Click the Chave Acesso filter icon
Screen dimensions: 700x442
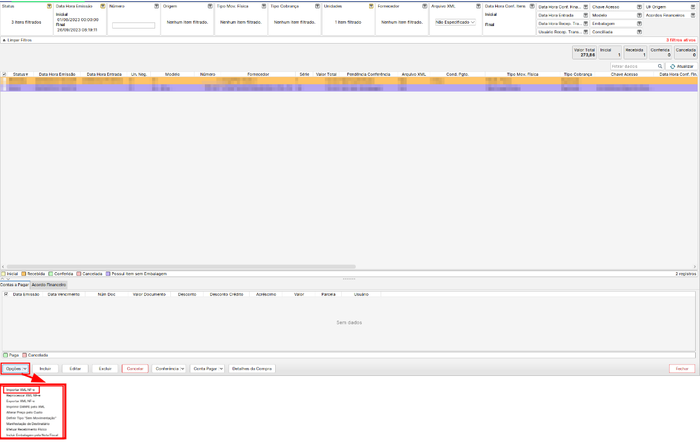pos(639,7)
